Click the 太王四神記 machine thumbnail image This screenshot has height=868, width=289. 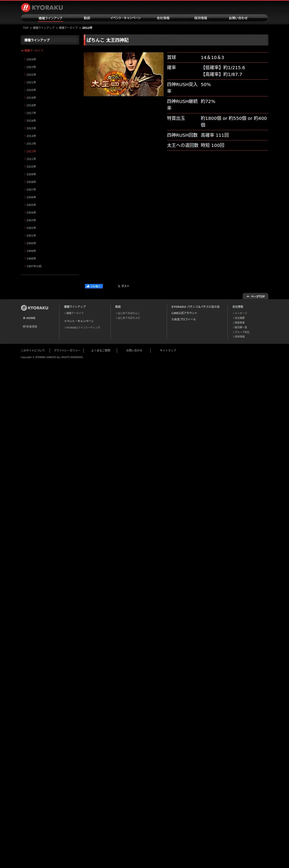(124, 74)
